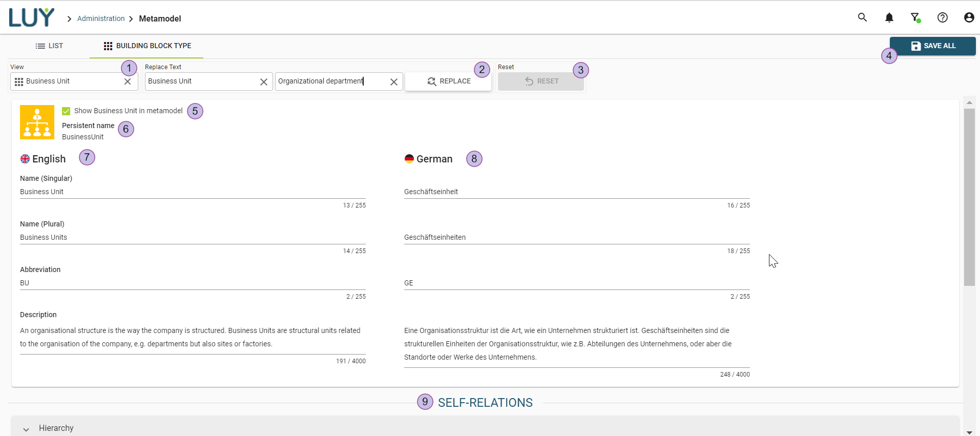The width and height of the screenshot is (980, 436).
Task: Open the notifications bell
Action: 889,18
